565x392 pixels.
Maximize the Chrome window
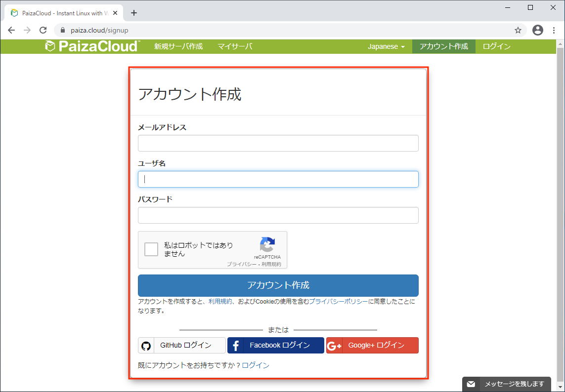pyautogui.click(x=530, y=7)
